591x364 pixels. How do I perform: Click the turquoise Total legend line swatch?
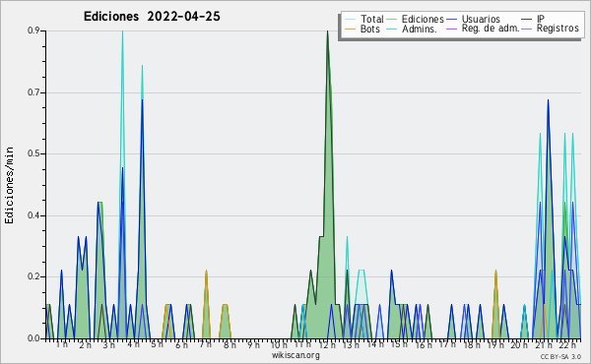tap(350, 20)
